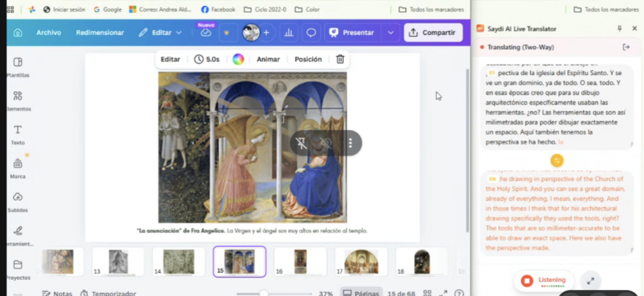
Task: Open the Herramientas sidebar panel
Action: point(17,236)
